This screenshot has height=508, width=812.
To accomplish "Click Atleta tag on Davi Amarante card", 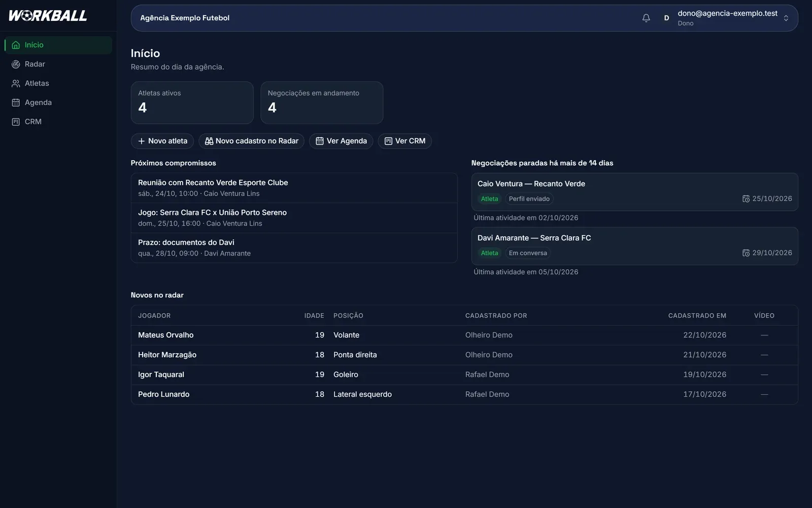I will click(x=490, y=253).
